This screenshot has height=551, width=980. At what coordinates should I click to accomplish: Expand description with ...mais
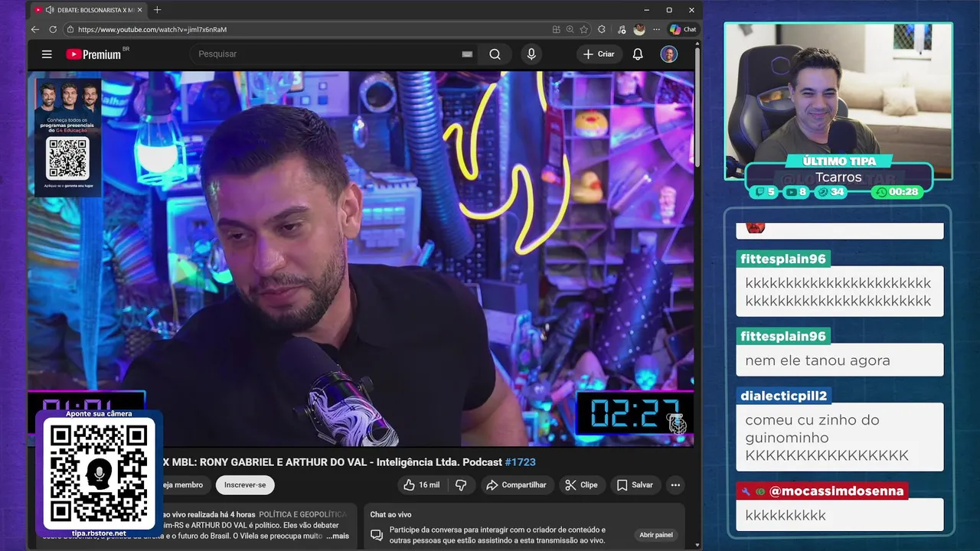point(338,536)
